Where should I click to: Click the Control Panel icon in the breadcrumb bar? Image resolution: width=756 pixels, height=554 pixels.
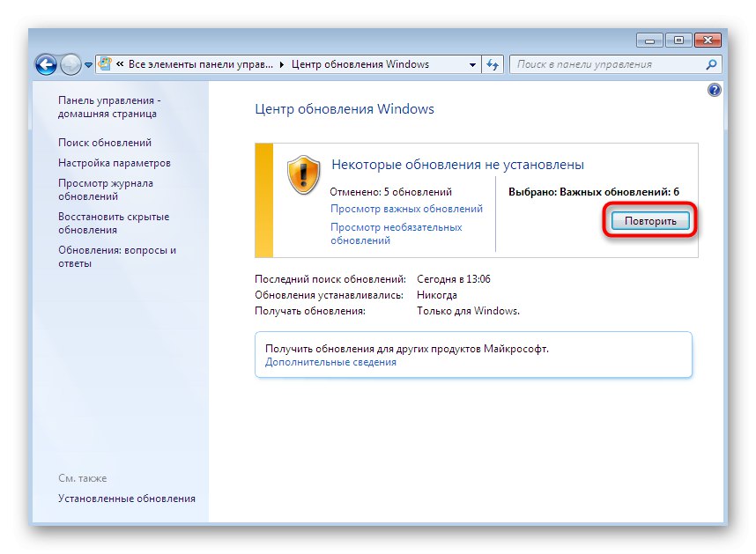[x=106, y=63]
